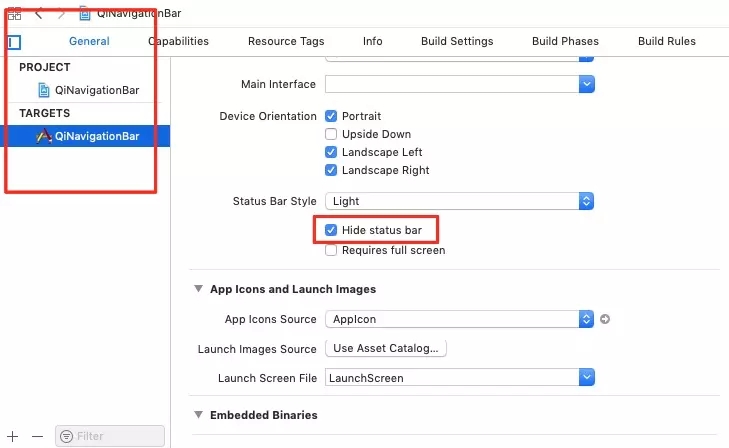
Task: Click the QiNavigationBar target app icon
Action: tap(44, 136)
